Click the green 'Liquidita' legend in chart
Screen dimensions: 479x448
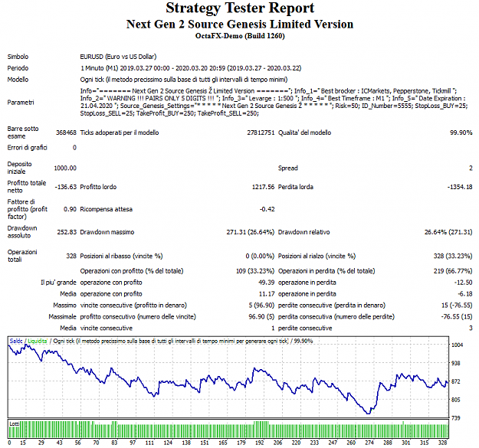(x=38, y=342)
